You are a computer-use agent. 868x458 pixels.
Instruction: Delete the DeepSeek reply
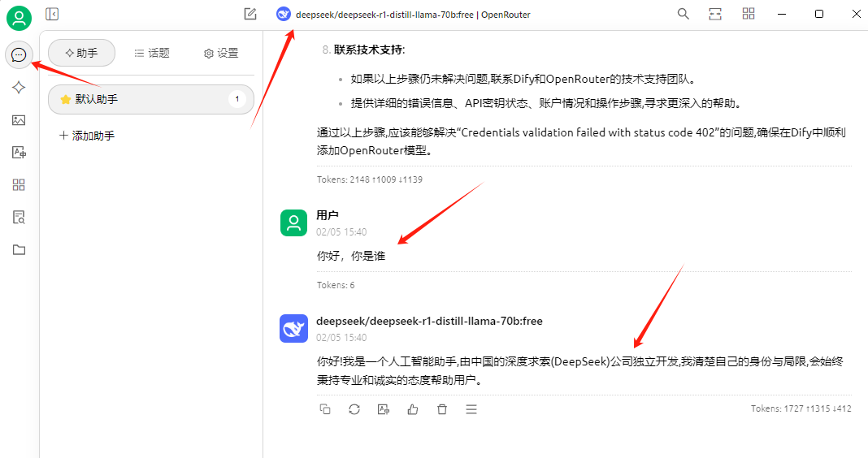(442, 409)
